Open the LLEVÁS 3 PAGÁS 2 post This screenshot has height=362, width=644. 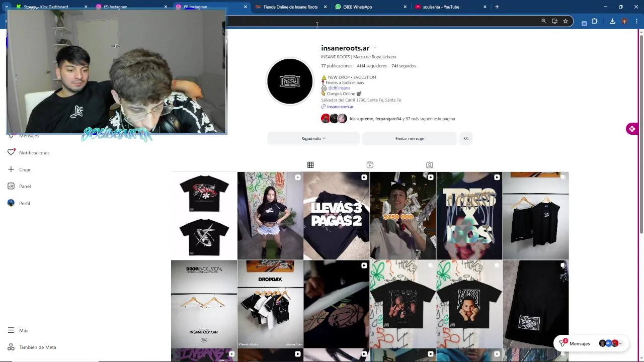[337, 216]
